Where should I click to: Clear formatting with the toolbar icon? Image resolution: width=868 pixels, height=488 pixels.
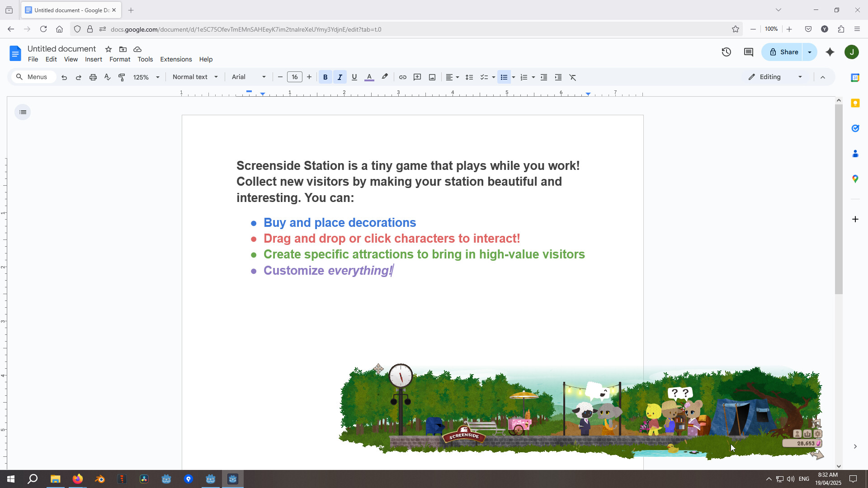[573, 77]
